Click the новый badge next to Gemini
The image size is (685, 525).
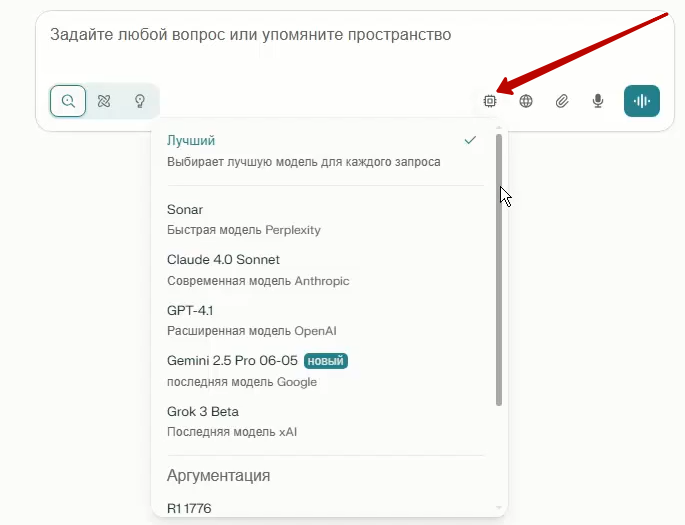tap(326, 361)
